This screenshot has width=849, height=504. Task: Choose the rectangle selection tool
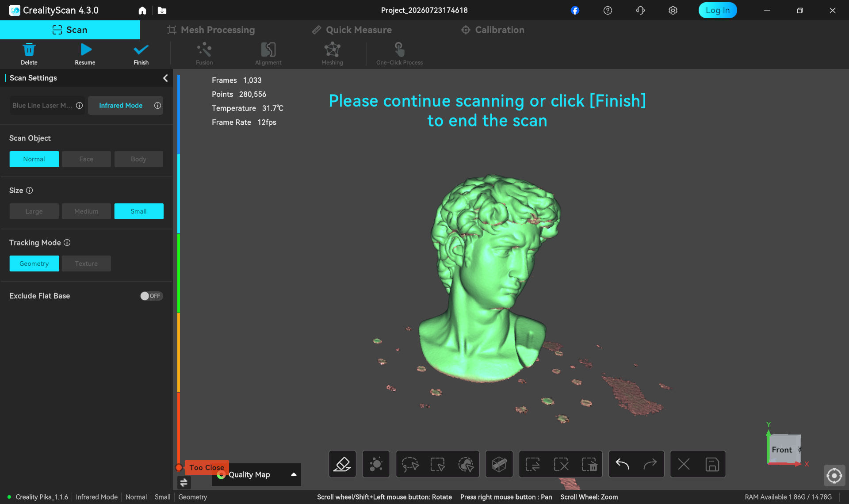coord(438,464)
